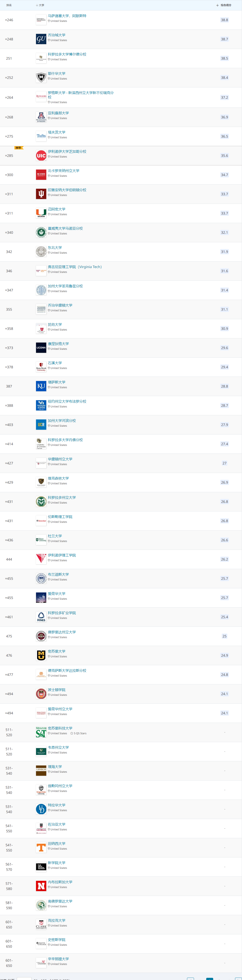This screenshot has height=980, width=242.
Task: Click score 38.8 in first row
Action: 225,20
